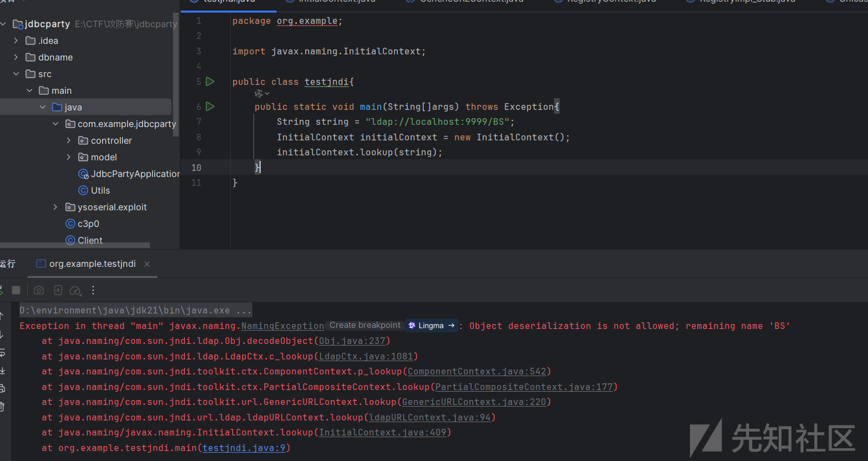This screenshot has height=461, width=868.
Task: Click the JdbcPartyApplication class icon
Action: tap(83, 174)
